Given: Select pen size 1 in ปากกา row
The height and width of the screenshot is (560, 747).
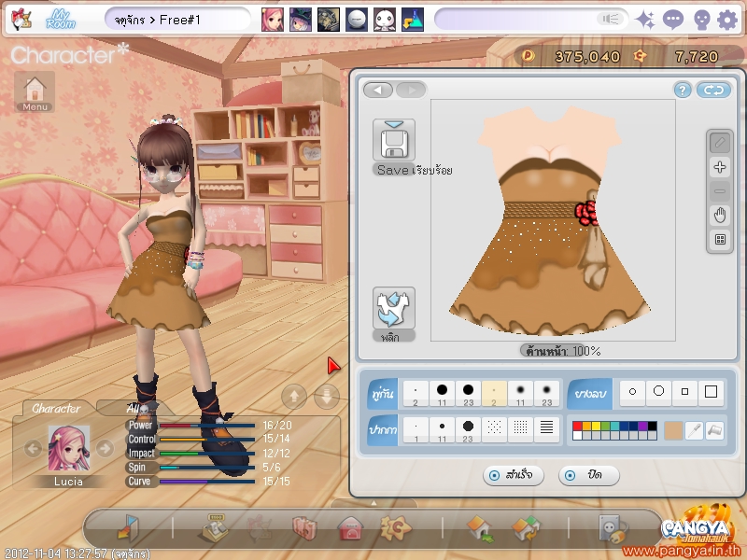Looking at the screenshot, I should click(416, 430).
